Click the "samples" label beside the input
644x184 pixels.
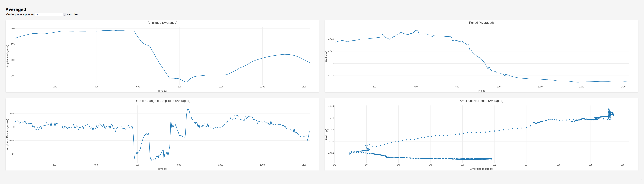pyautogui.click(x=73, y=15)
